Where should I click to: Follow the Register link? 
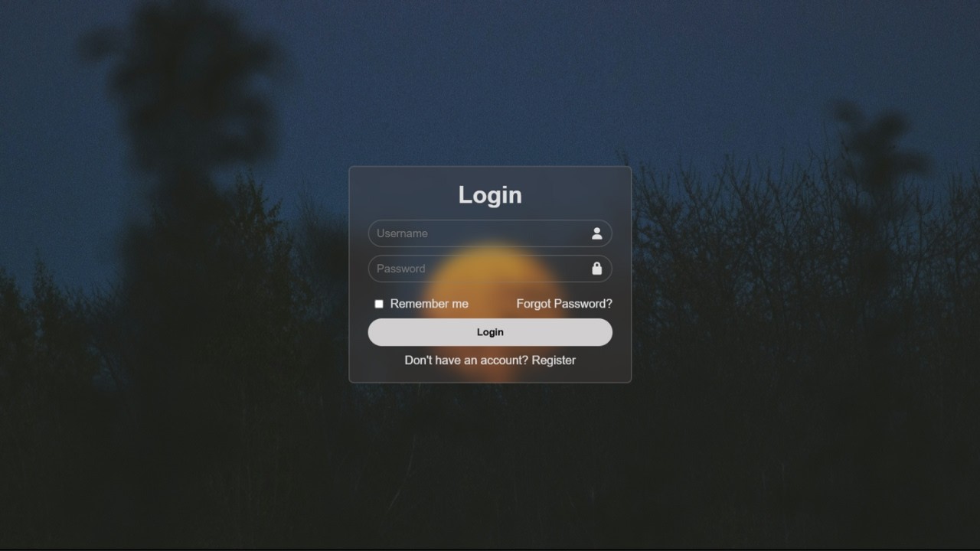554,360
